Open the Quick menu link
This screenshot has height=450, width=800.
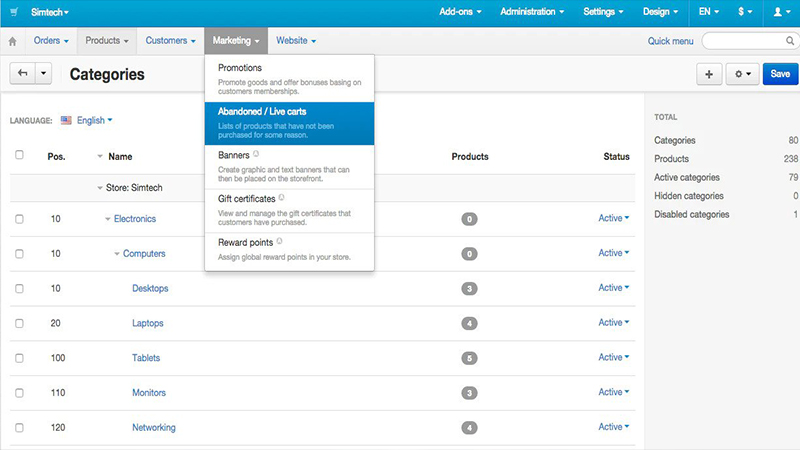670,41
